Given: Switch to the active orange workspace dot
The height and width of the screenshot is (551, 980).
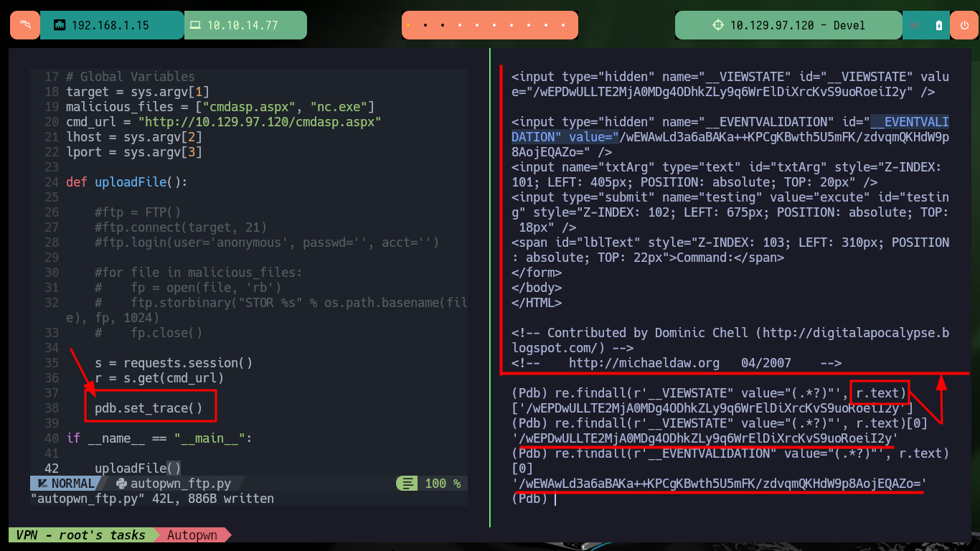Looking at the screenshot, I should click(x=407, y=25).
